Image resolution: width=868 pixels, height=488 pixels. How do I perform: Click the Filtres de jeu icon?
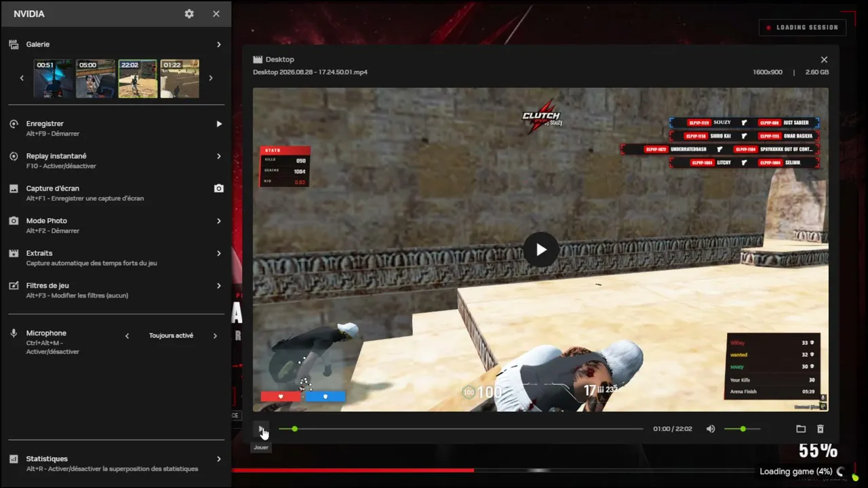tap(14, 286)
